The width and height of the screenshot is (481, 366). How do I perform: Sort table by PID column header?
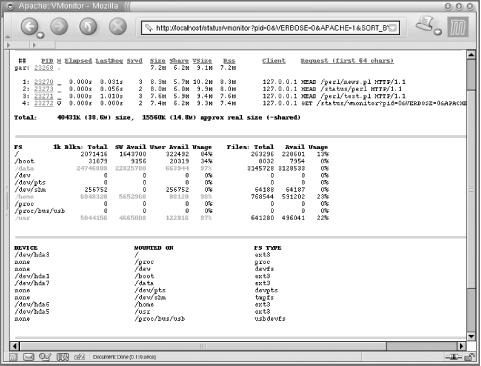[x=47, y=61]
